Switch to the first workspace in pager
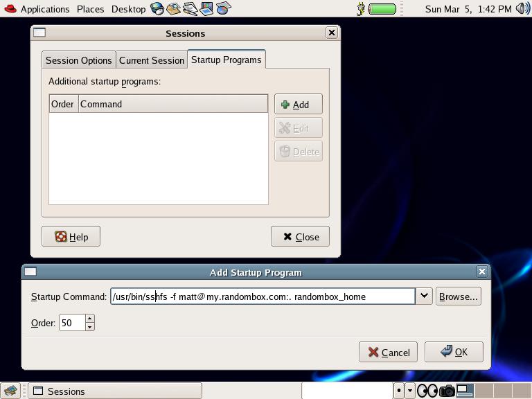 tap(465, 391)
